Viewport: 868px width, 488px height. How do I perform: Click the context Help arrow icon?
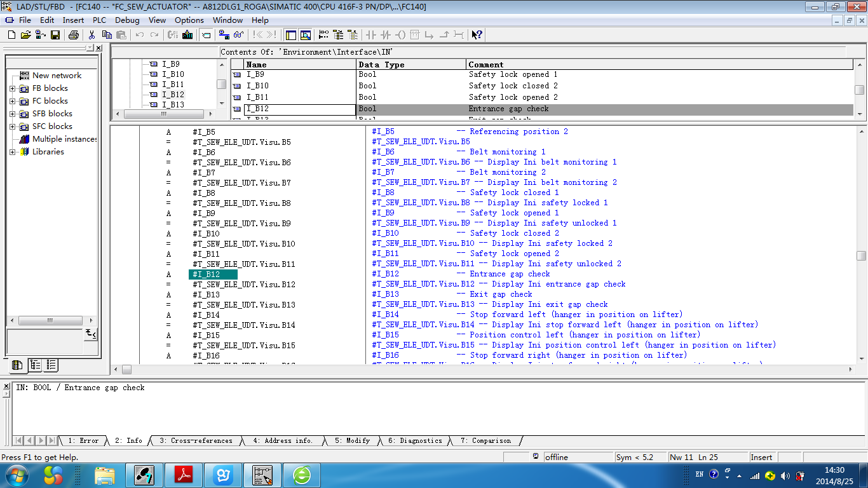[x=477, y=35]
